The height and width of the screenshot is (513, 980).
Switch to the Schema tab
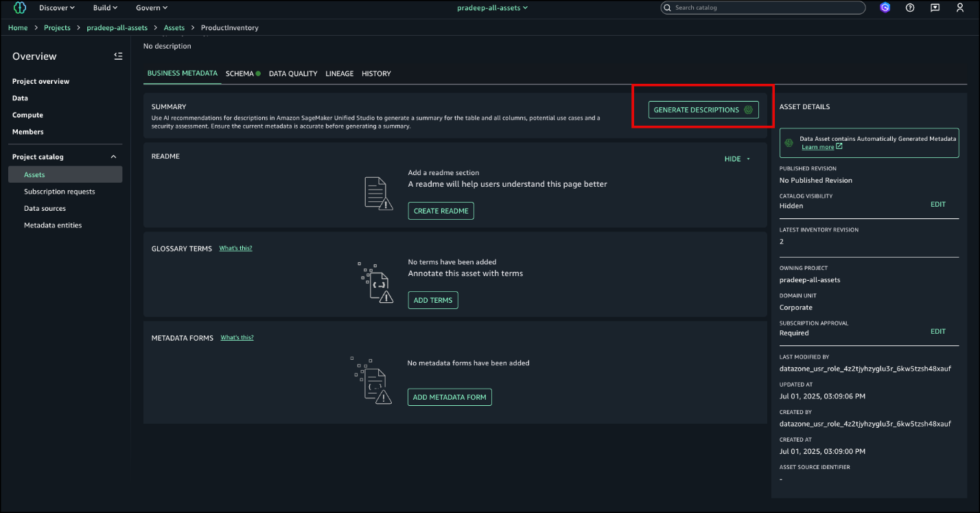[243, 73]
